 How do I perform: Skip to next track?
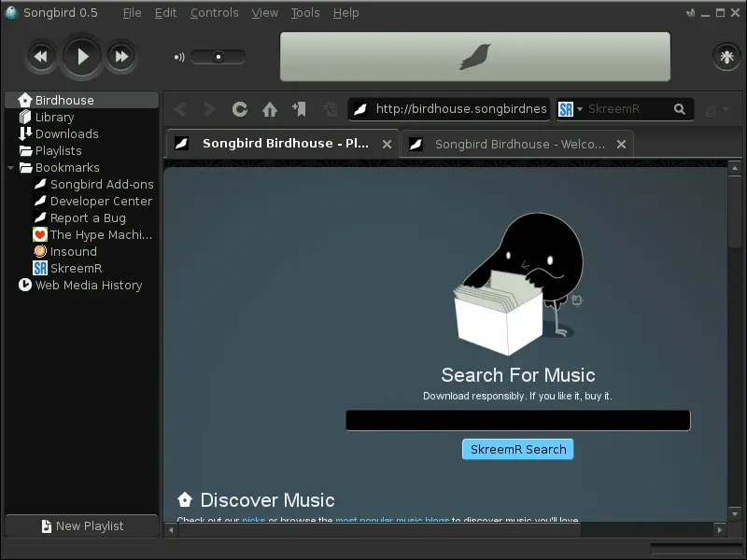(121, 57)
